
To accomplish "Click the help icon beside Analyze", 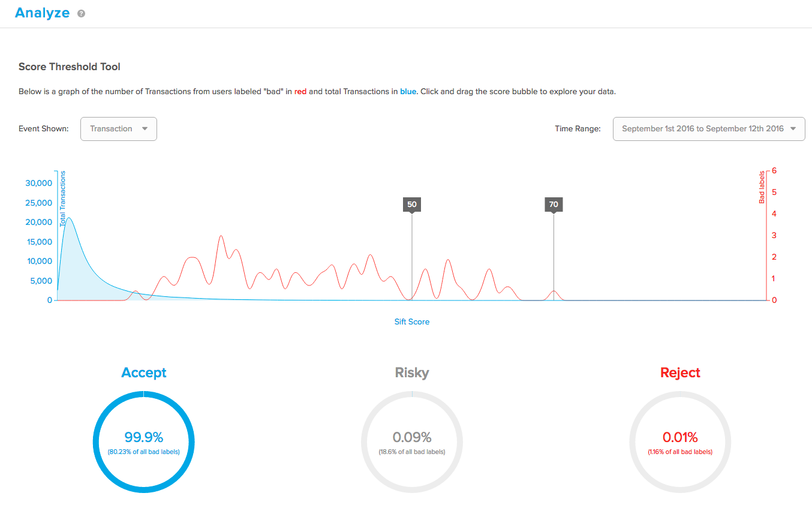I will (x=81, y=14).
